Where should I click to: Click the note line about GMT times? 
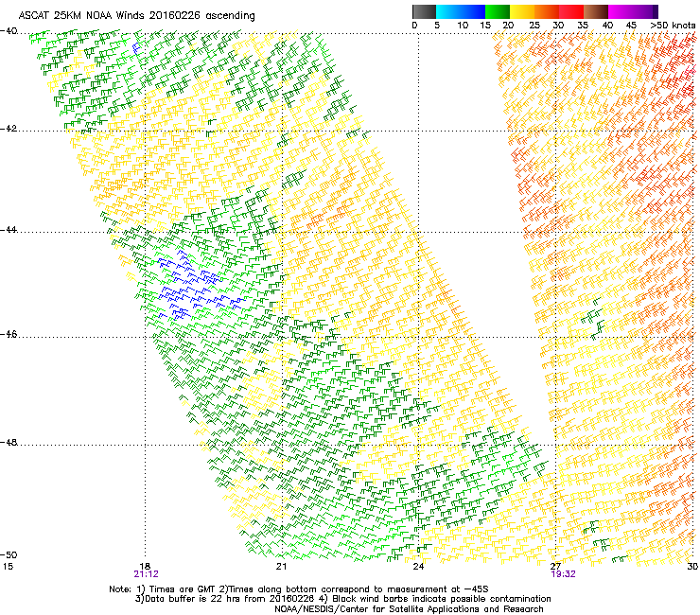pyautogui.click(x=299, y=589)
